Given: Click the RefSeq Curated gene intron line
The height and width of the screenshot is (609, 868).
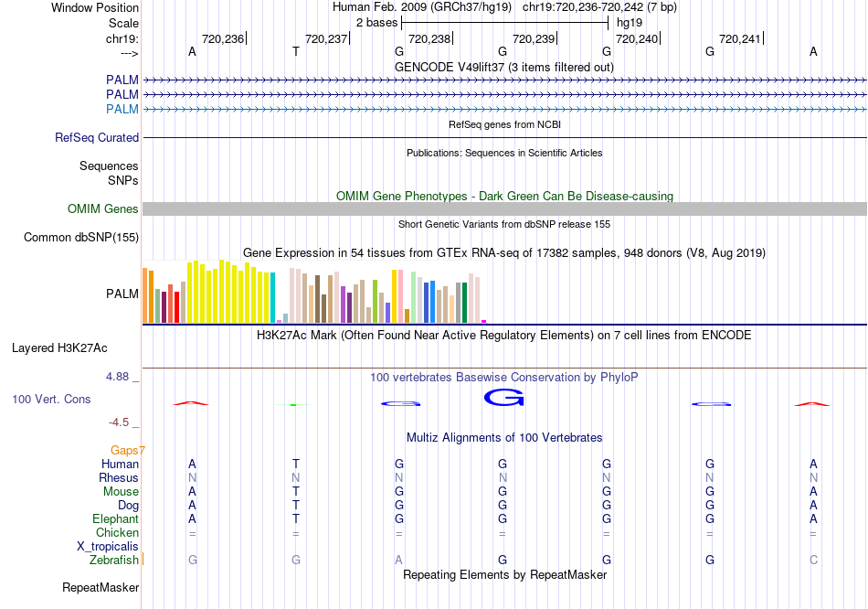Looking at the screenshot, I should click(504, 137).
